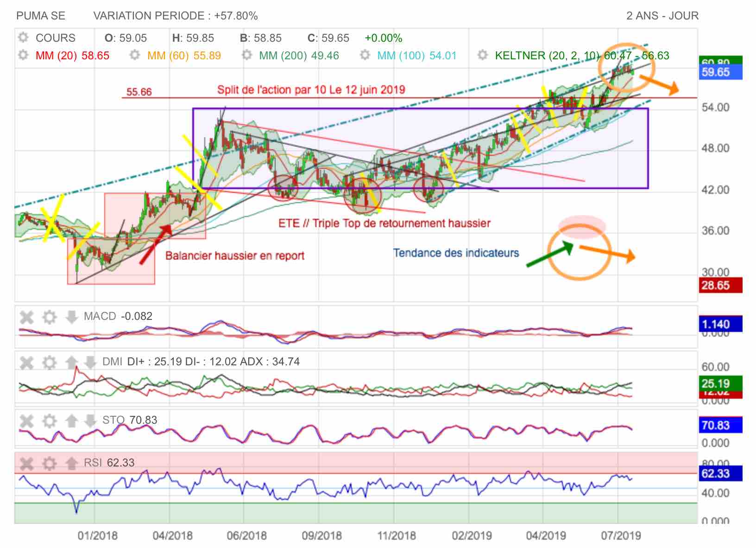756x548 pixels.
Task: Click the +0.00% change value
Action: click(384, 38)
